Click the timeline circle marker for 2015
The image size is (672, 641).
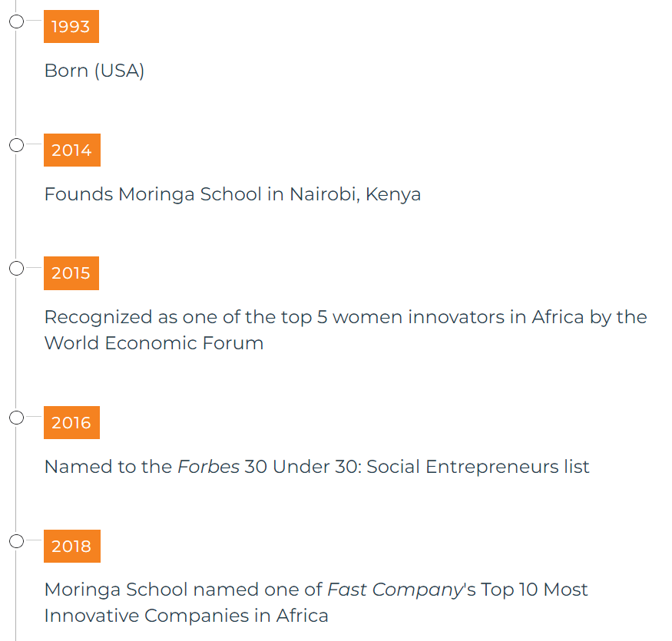click(x=16, y=268)
